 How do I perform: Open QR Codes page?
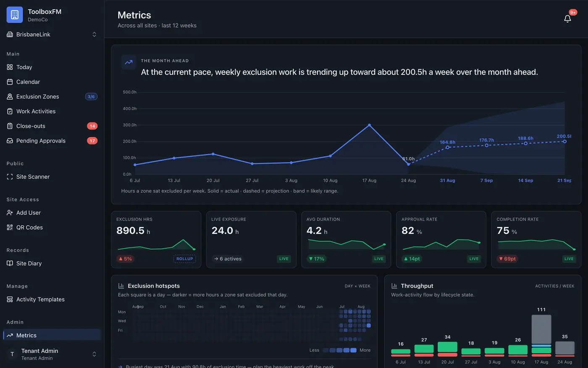point(52,228)
